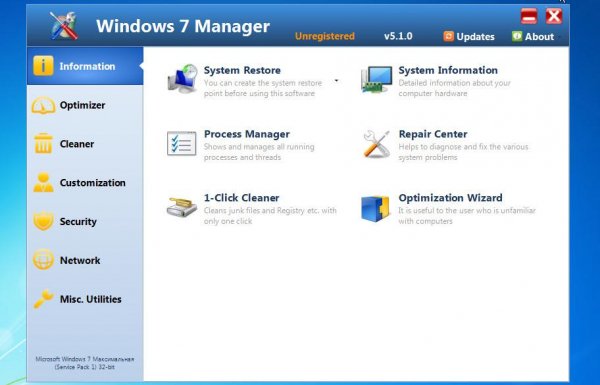
Task: Open the Information tab label
Action: [87, 66]
